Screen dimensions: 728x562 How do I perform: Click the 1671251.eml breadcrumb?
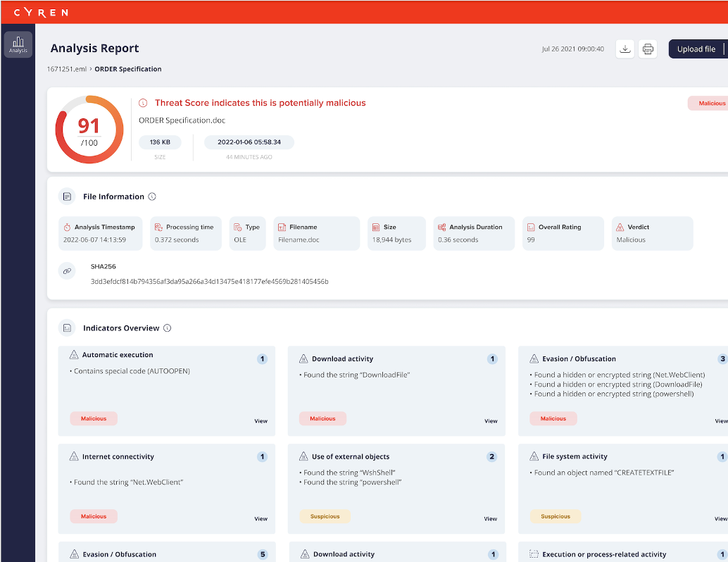67,69
